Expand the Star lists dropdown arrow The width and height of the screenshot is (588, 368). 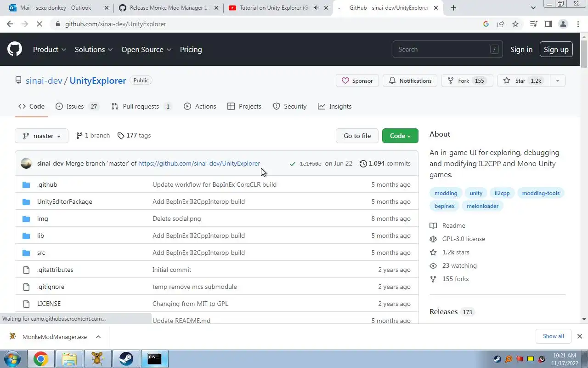(x=557, y=80)
